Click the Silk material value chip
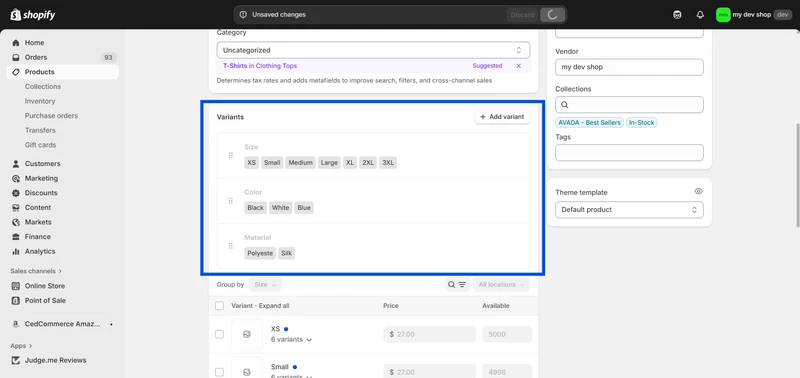The width and height of the screenshot is (800, 378). click(x=286, y=253)
